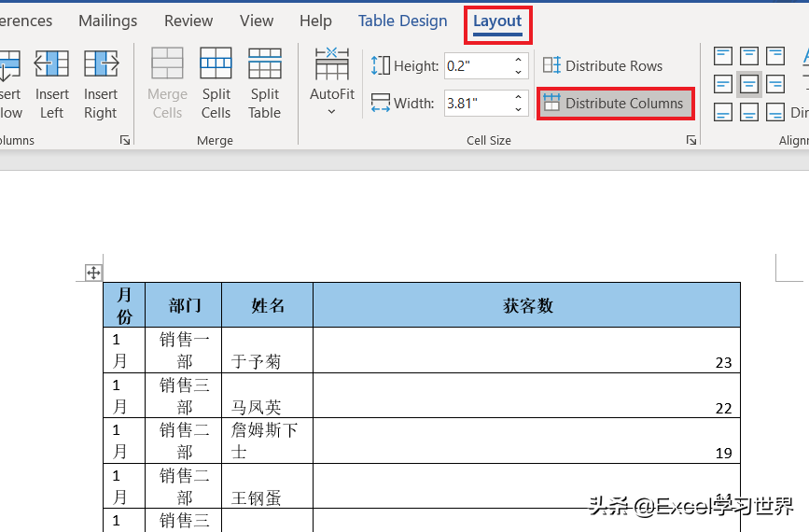Image resolution: width=809 pixels, height=532 pixels.
Task: Click cell with value 19
Action: click(527, 441)
